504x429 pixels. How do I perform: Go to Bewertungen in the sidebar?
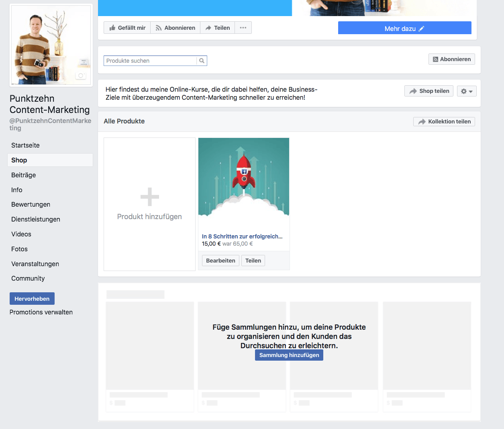31,204
